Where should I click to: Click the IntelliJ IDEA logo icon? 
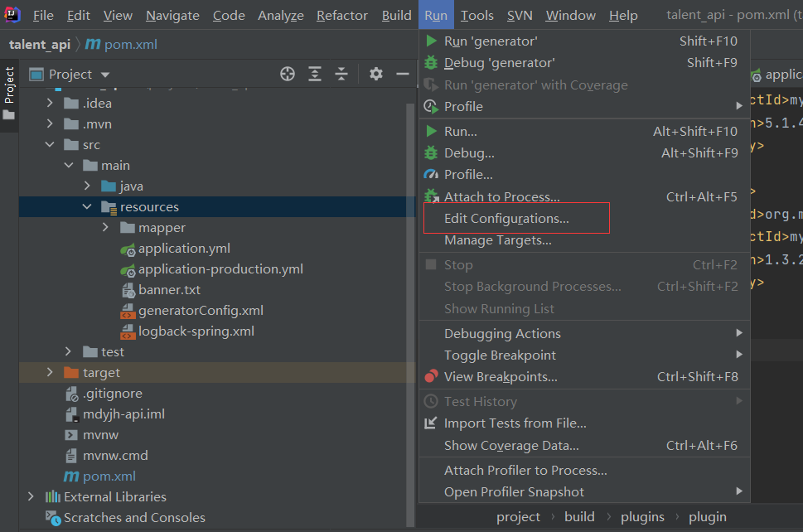point(11,14)
